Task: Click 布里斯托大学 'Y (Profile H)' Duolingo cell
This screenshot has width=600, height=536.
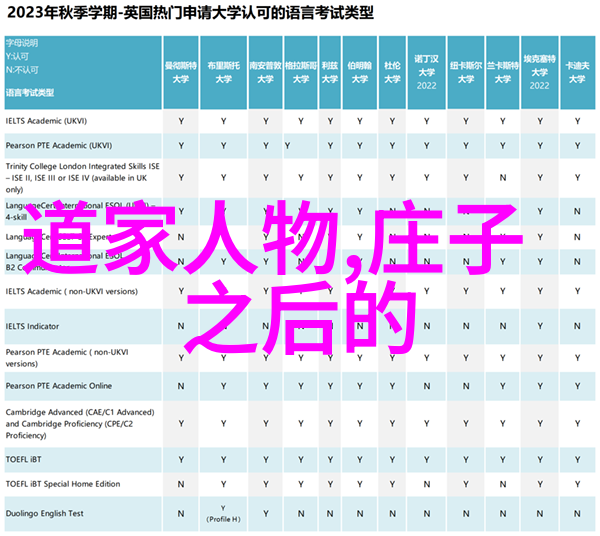Action: point(223,513)
